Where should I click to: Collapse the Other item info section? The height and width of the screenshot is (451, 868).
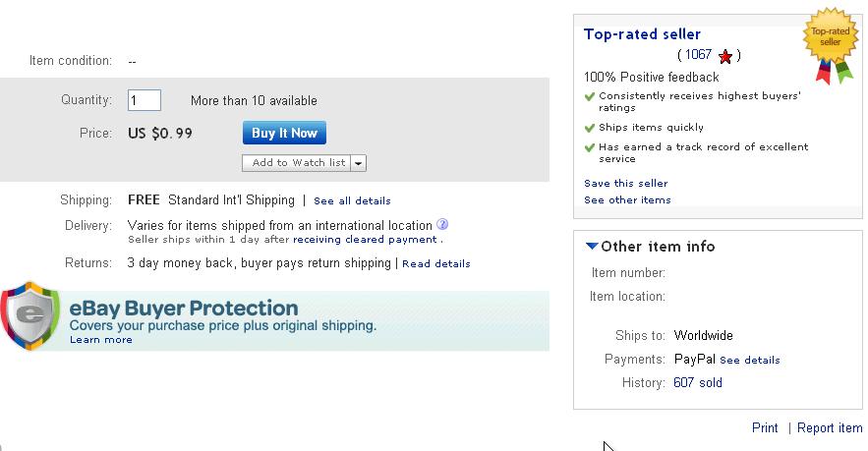[x=591, y=247]
